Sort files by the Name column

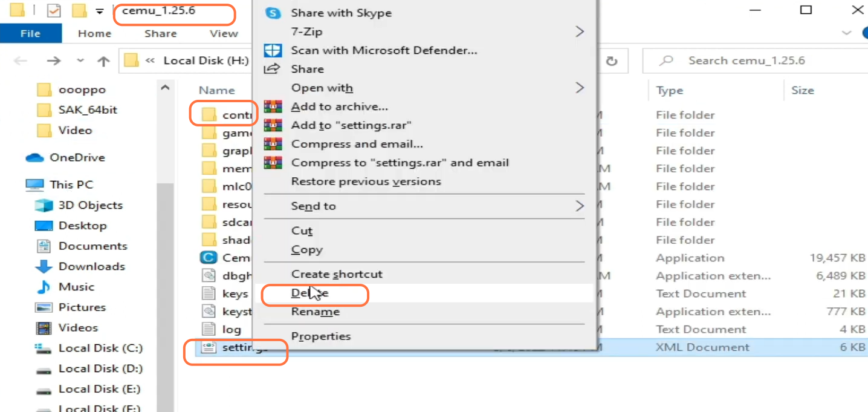(x=217, y=90)
